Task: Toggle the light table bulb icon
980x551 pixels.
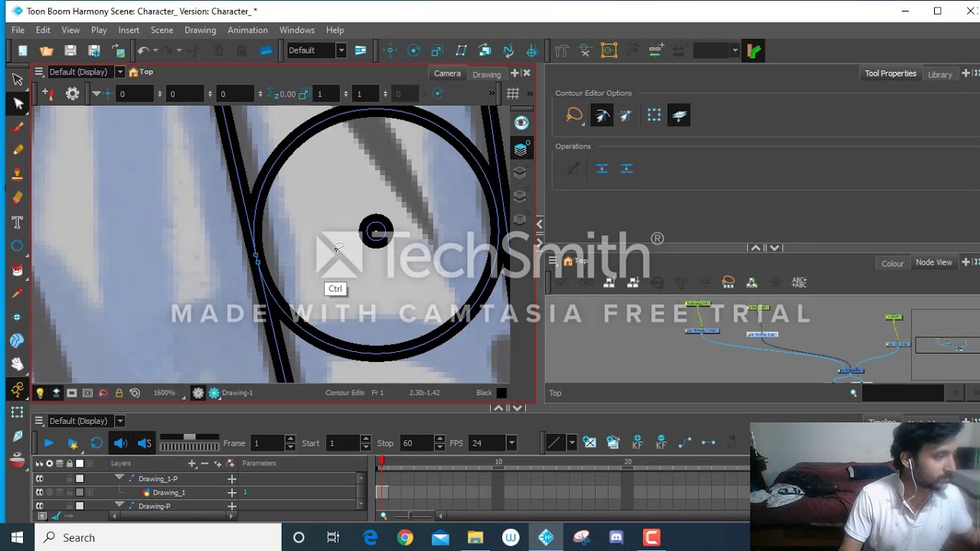Action: (40, 393)
